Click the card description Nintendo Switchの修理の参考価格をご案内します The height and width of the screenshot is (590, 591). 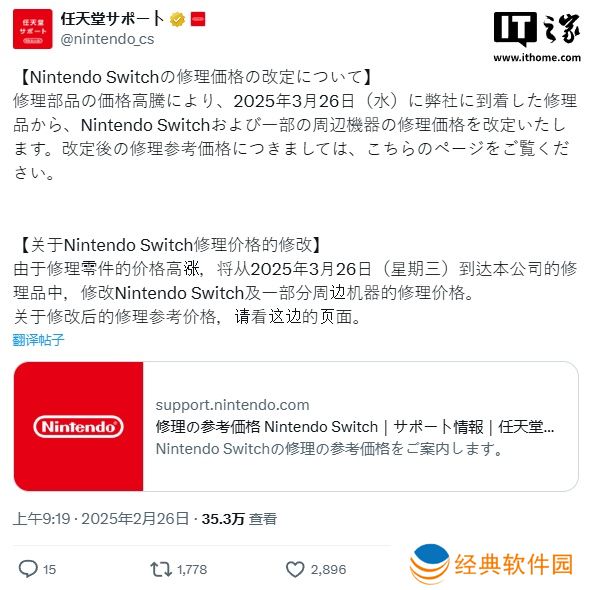[329, 449]
